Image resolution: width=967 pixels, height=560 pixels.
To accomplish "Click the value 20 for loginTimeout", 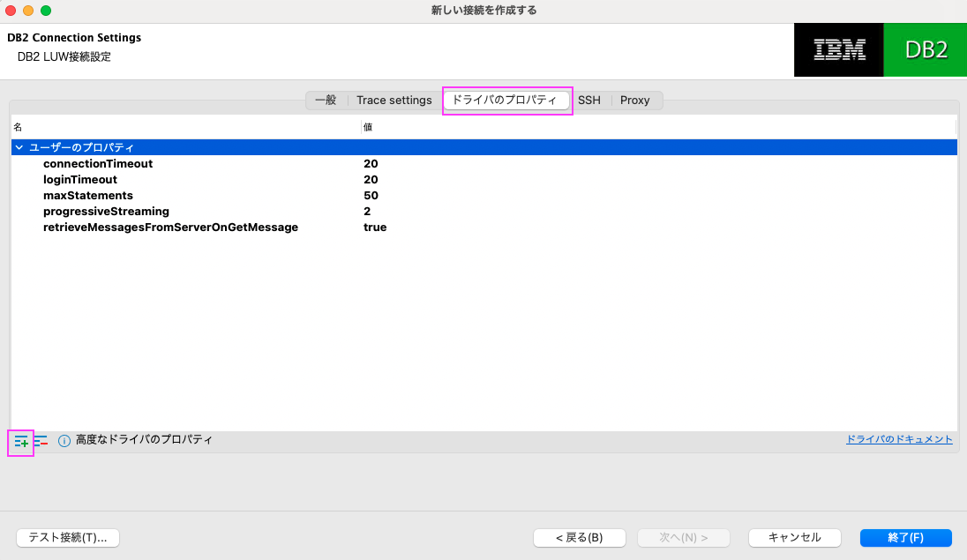I will coord(371,180).
